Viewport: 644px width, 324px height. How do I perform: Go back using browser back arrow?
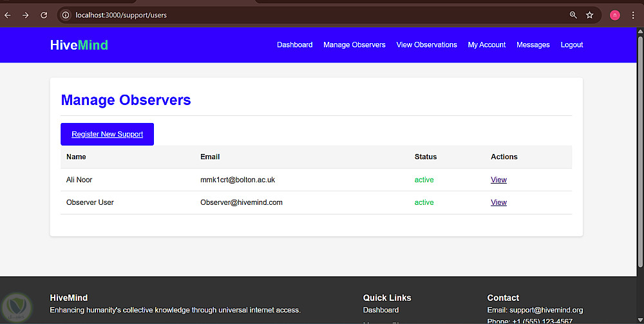click(x=8, y=15)
